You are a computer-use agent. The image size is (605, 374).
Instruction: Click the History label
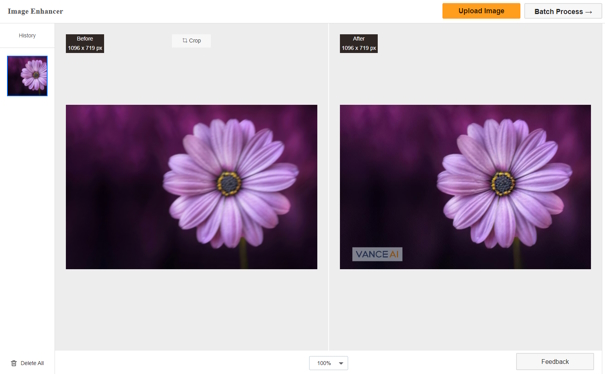(x=27, y=36)
